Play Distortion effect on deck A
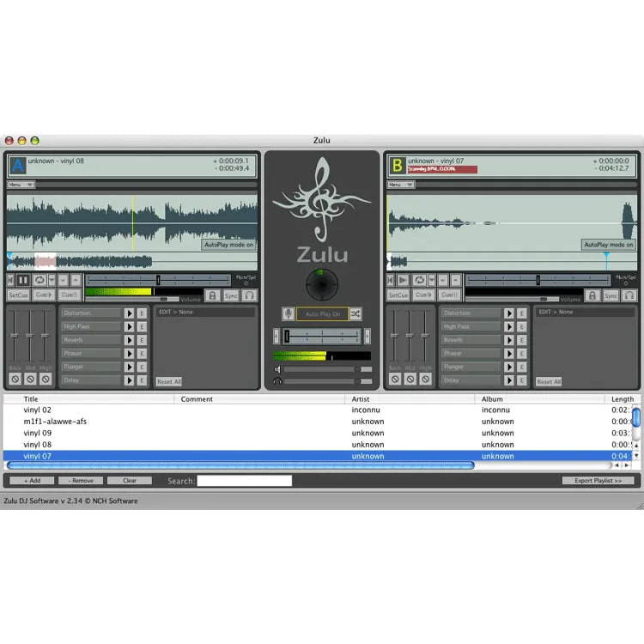644x644 pixels. (130, 313)
